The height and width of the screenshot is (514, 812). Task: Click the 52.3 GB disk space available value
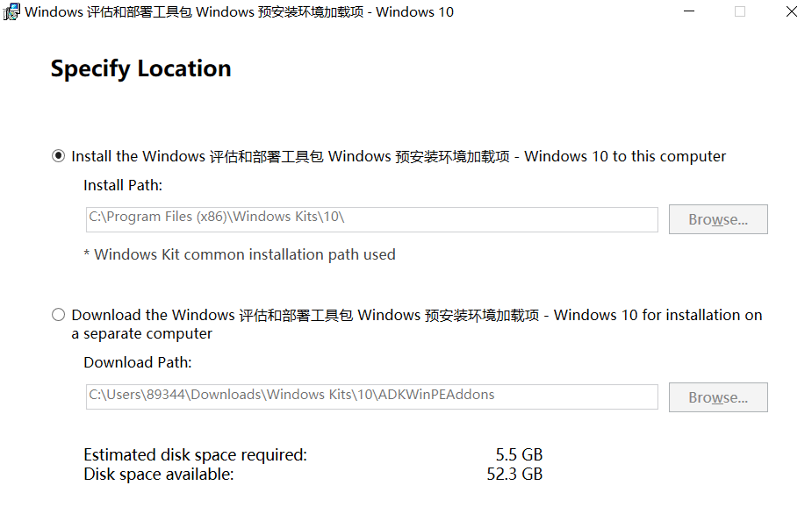515,475
